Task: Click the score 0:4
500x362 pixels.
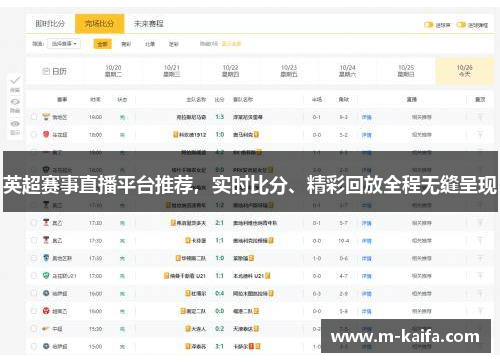Action: 220,293
